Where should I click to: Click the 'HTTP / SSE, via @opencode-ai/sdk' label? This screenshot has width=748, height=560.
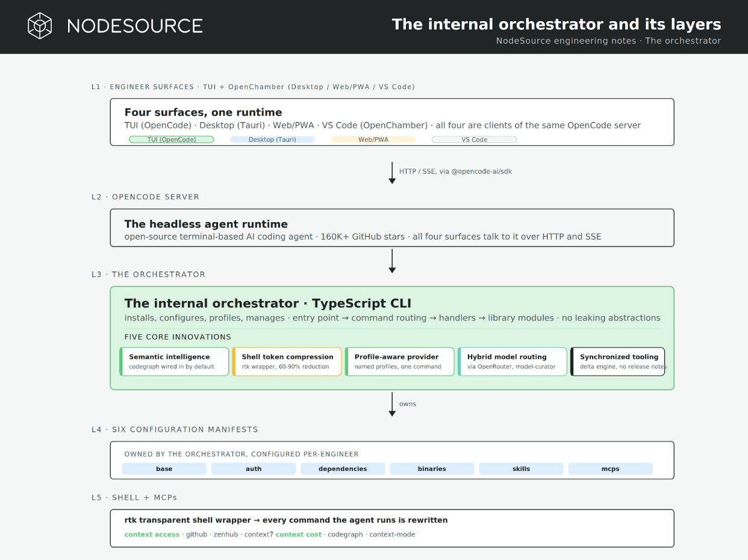pos(455,172)
